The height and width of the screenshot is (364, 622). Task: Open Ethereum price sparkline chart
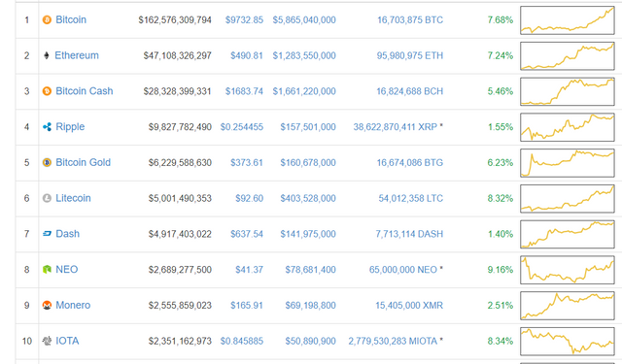click(x=568, y=56)
